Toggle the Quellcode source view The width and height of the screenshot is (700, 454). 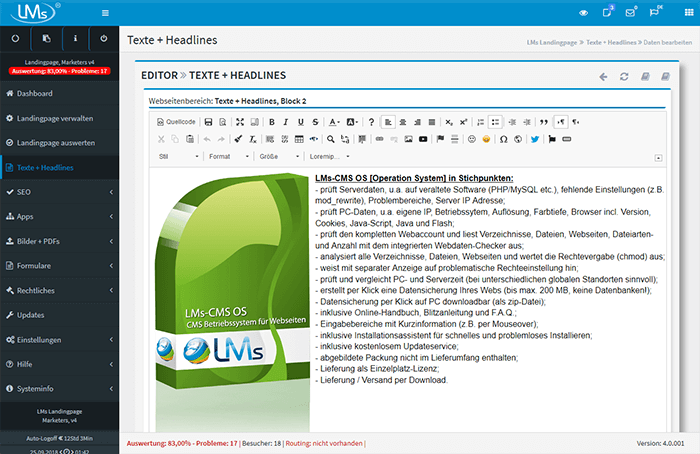pos(176,122)
